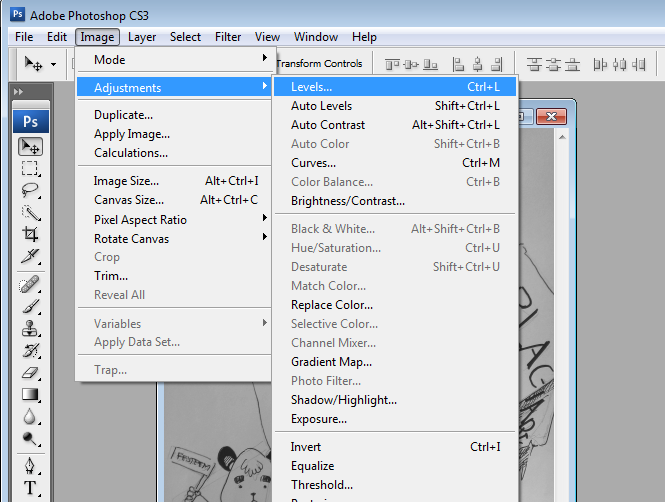Choose Replace Color
Screen dimensions: 665x502
pos(395,305)
